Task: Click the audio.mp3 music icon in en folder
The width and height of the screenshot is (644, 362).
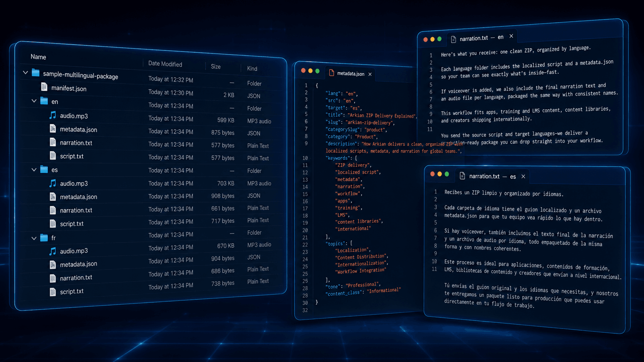Action: pos(53,115)
